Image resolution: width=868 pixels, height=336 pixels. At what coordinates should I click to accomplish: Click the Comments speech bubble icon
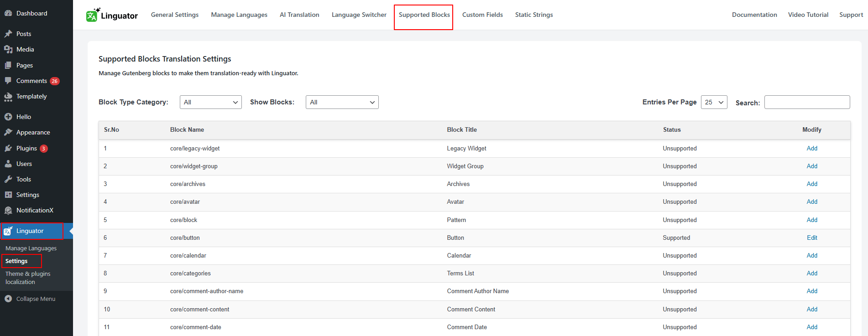(8, 81)
